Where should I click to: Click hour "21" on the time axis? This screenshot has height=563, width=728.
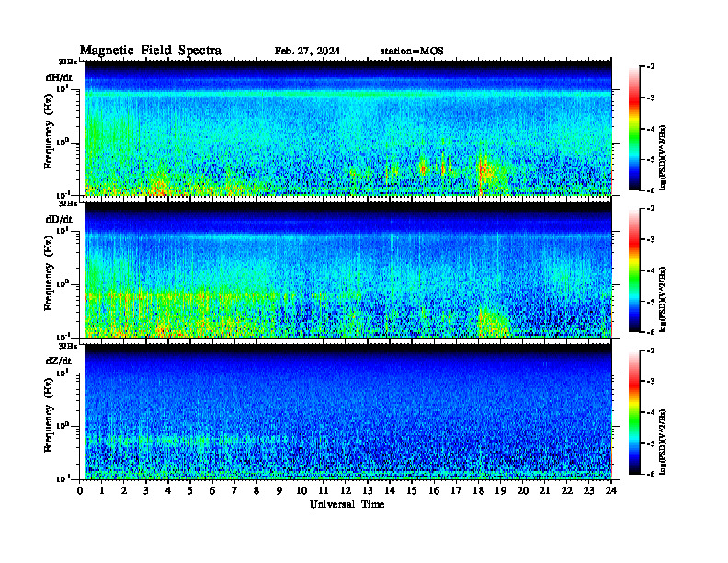(544, 491)
